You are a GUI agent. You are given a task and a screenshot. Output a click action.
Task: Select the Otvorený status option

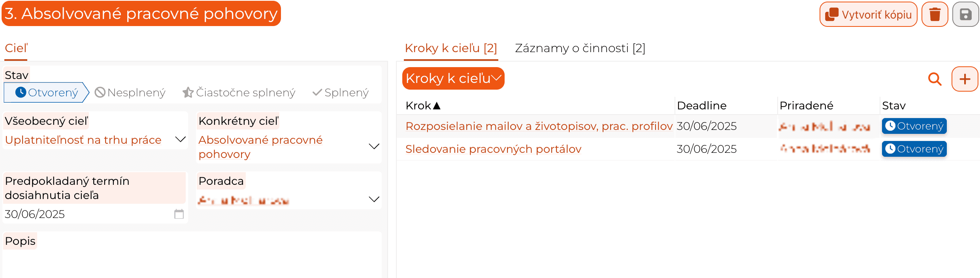coord(47,92)
